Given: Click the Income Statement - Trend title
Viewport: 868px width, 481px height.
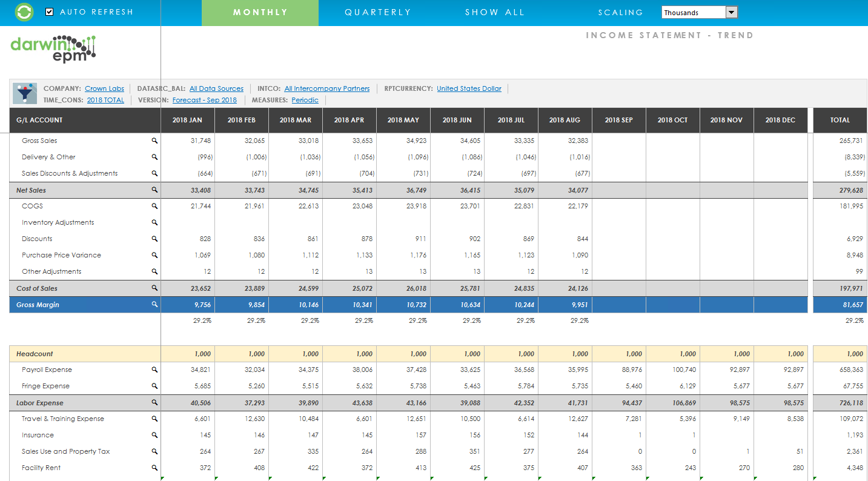Looking at the screenshot, I should pyautogui.click(x=669, y=35).
